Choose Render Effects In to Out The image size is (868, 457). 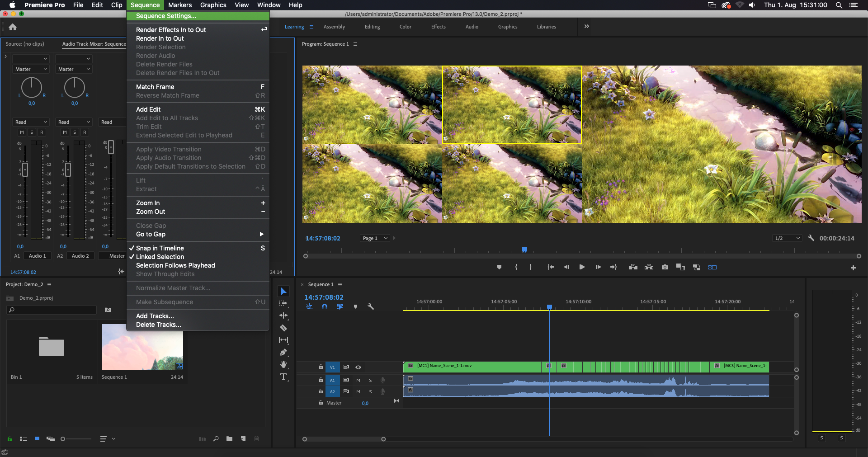[198, 30]
